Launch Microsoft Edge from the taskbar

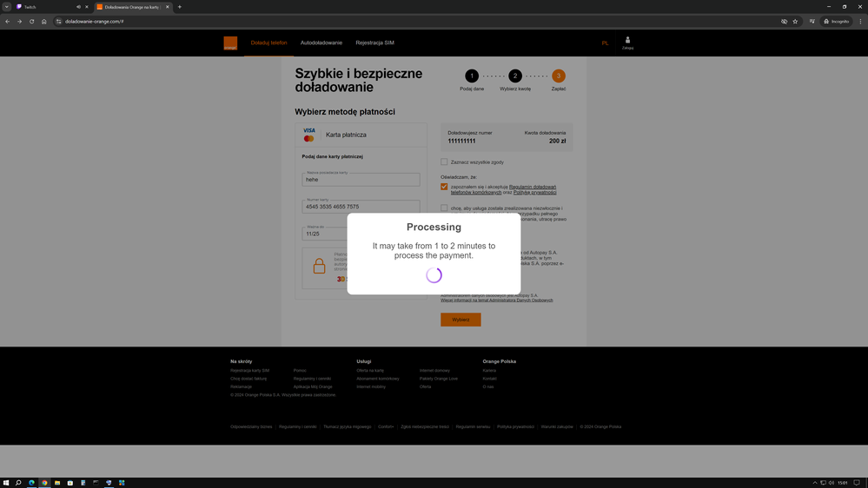pyautogui.click(x=31, y=483)
